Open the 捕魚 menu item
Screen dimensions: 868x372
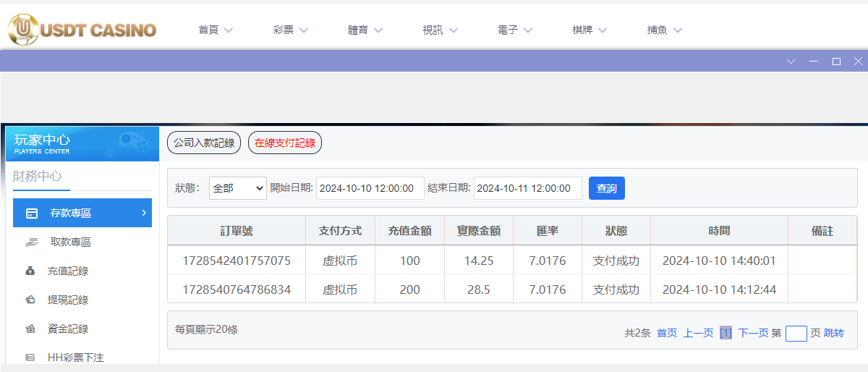pos(664,30)
